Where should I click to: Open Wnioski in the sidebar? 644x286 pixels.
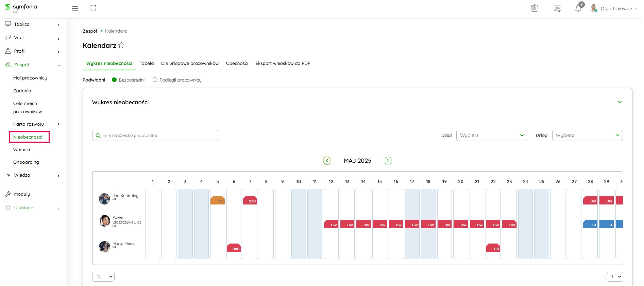[22, 150]
